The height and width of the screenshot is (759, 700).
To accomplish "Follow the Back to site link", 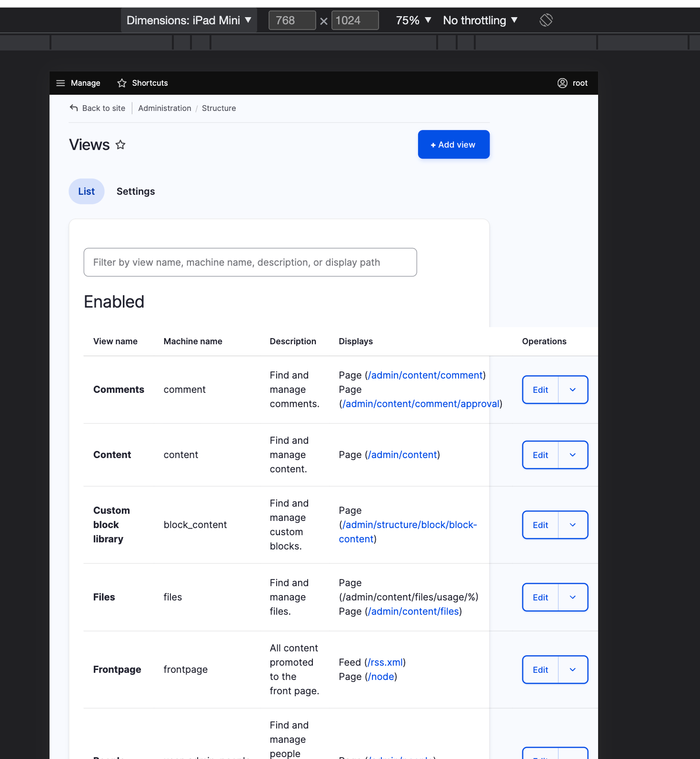I will (x=98, y=108).
